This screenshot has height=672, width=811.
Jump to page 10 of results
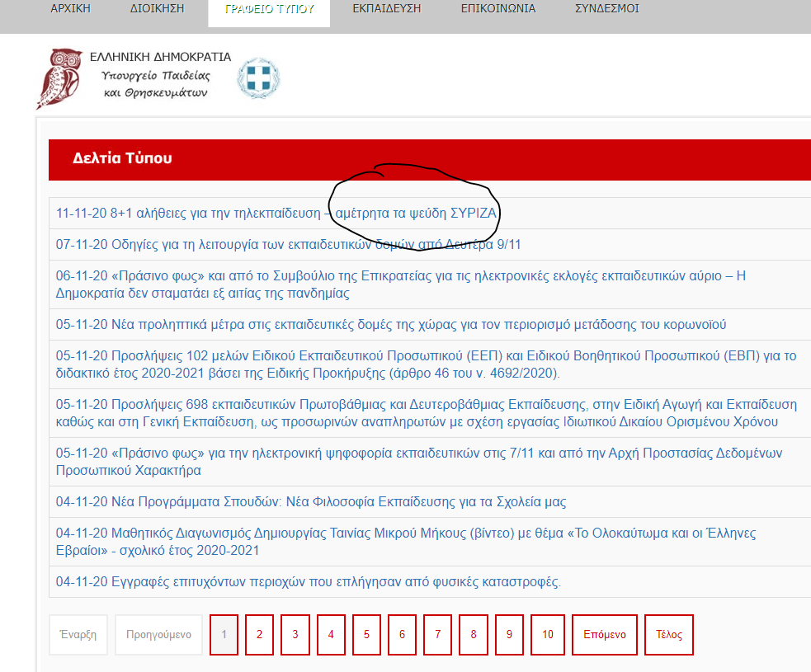tap(548, 635)
